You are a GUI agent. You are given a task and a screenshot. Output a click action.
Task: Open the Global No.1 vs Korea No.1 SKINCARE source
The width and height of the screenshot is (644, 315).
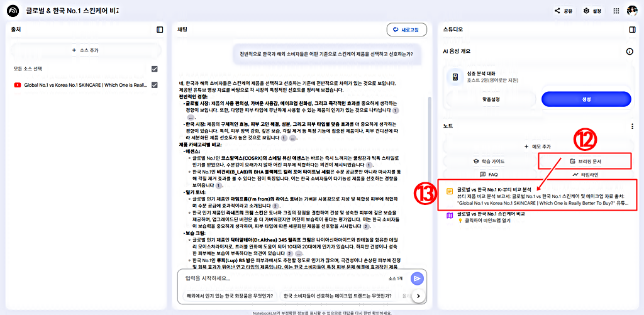pos(86,85)
